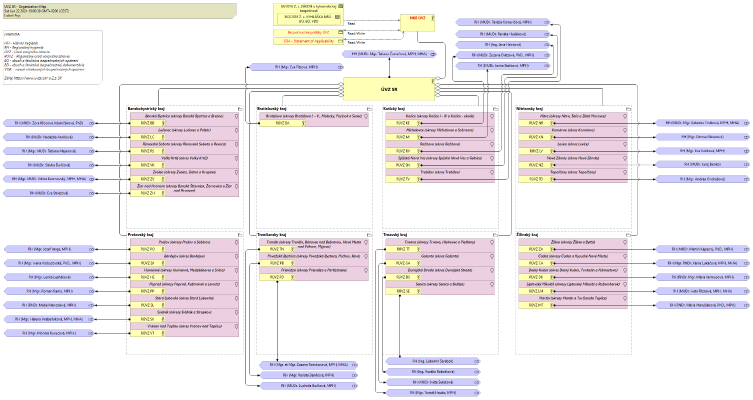Screen dimensions: 753x400
Task: Click the Legenda note box
Action: click(x=52, y=58)
